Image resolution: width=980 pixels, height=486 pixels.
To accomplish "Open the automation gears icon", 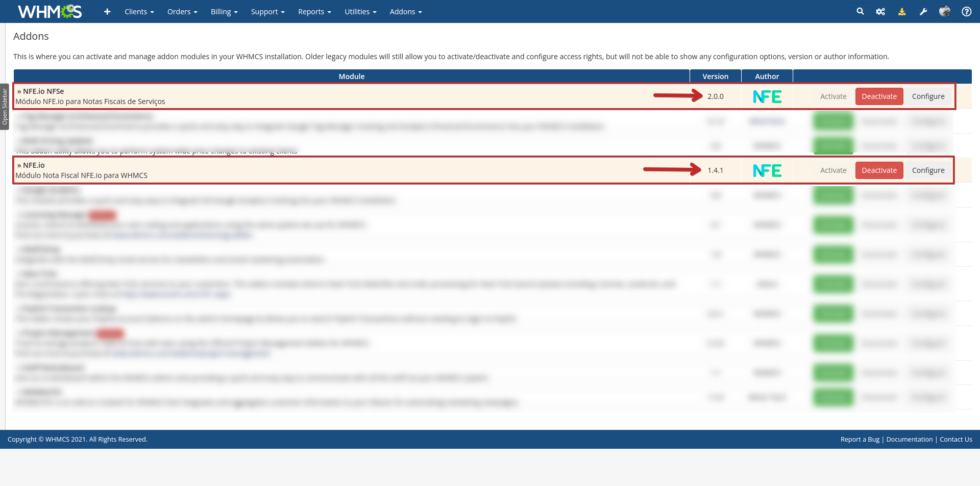I will click(880, 12).
